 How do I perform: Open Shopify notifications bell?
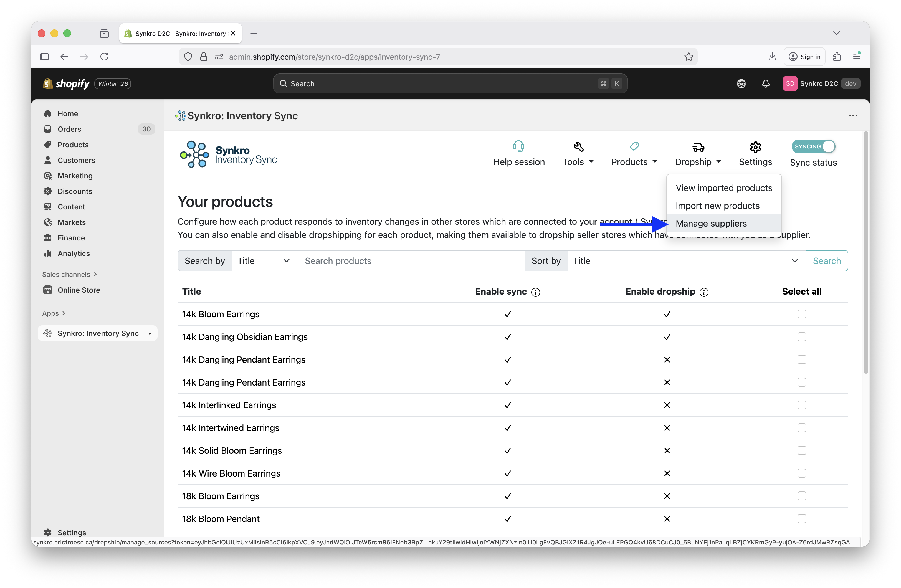click(765, 83)
